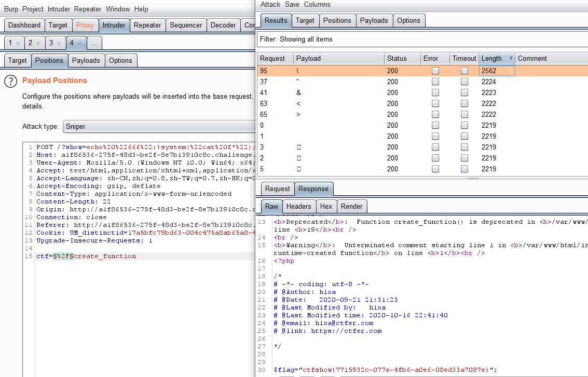Image resolution: width=588 pixels, height=377 pixels.
Task: Select result row with length 2224
Action: (422, 82)
